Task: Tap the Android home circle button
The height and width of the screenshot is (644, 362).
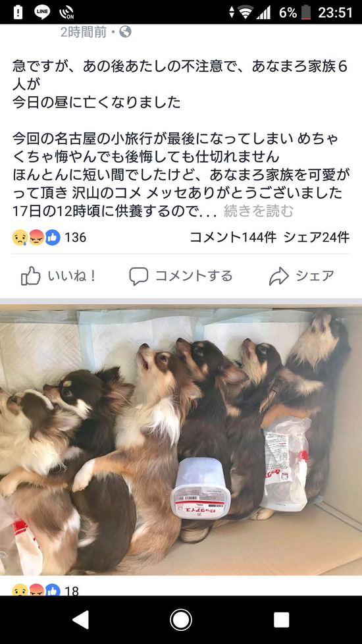Action: 181,620
